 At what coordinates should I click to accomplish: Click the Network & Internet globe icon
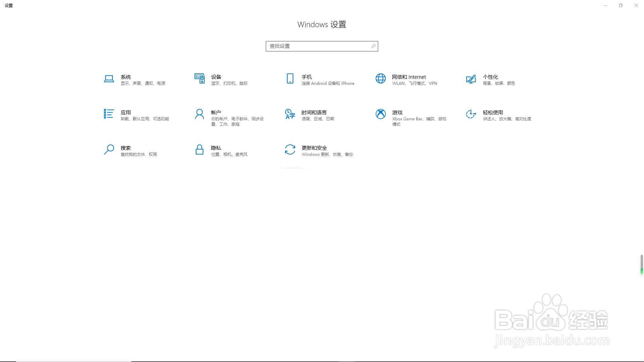tap(380, 79)
